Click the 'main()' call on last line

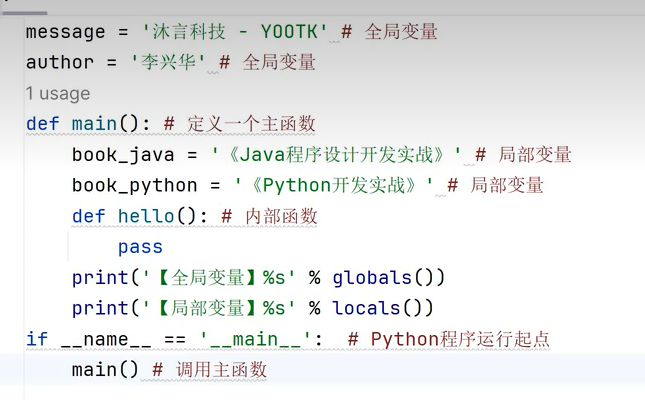[105, 370]
